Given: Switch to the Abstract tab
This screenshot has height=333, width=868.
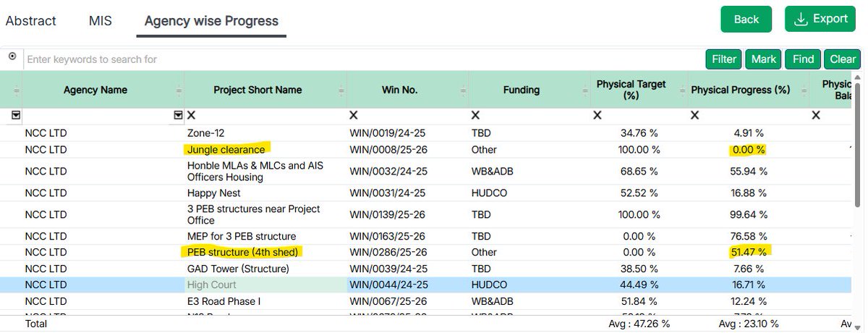Looking at the screenshot, I should [x=30, y=21].
